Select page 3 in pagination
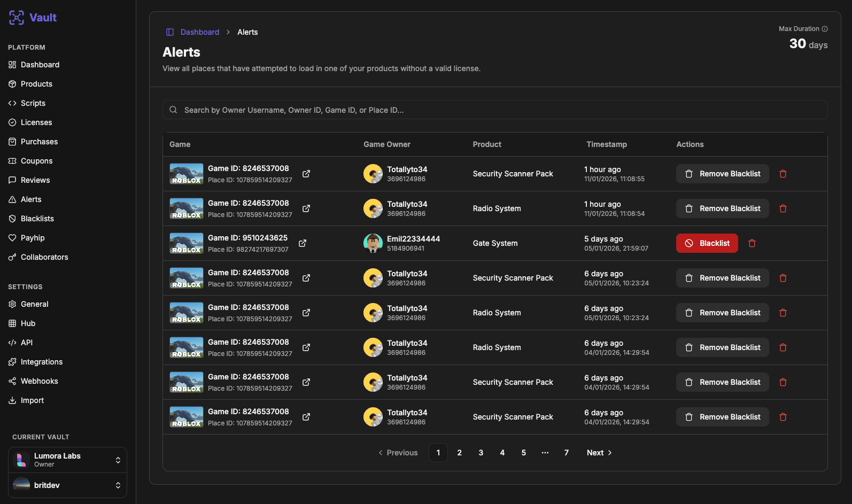 [481, 453]
